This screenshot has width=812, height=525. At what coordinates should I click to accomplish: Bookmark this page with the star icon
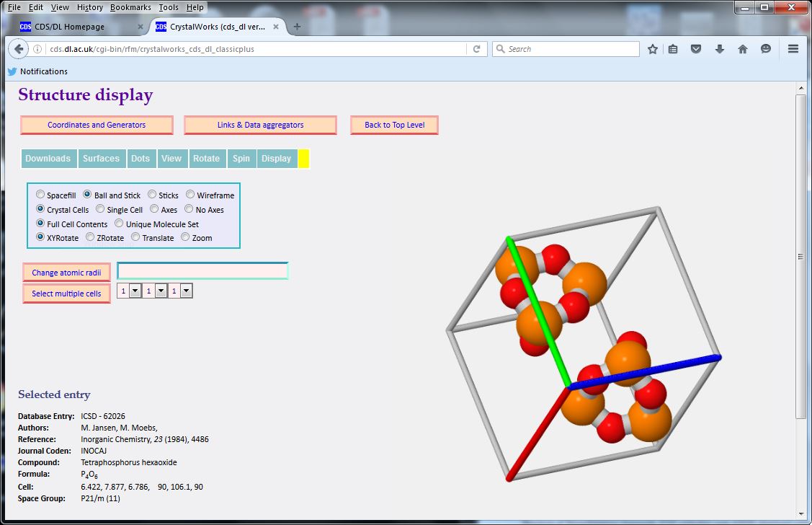point(653,49)
